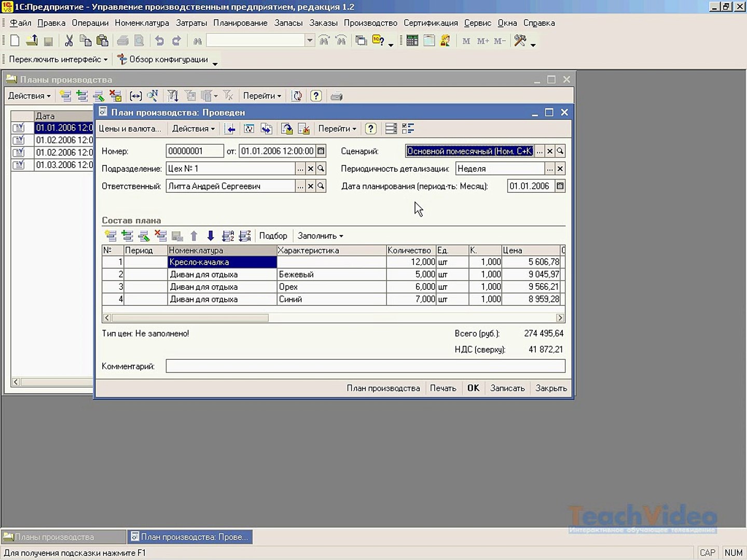Open the calculator from main toolbar

[412, 40]
